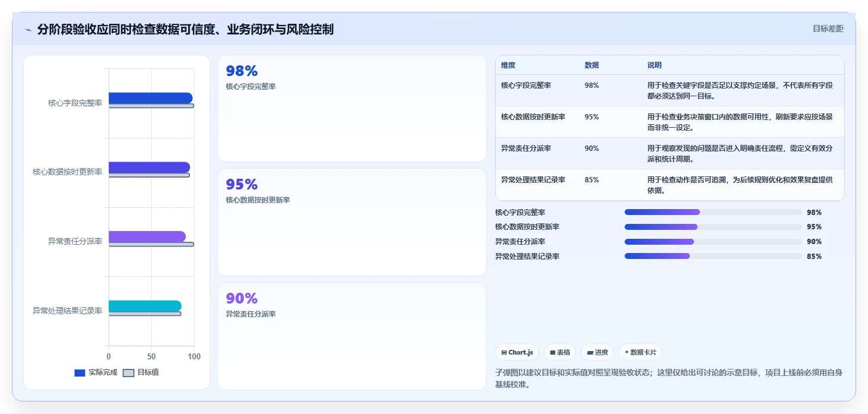The width and height of the screenshot is (868, 414).
Task: Click the 异常责任分派率 table row name
Action: coord(526,148)
